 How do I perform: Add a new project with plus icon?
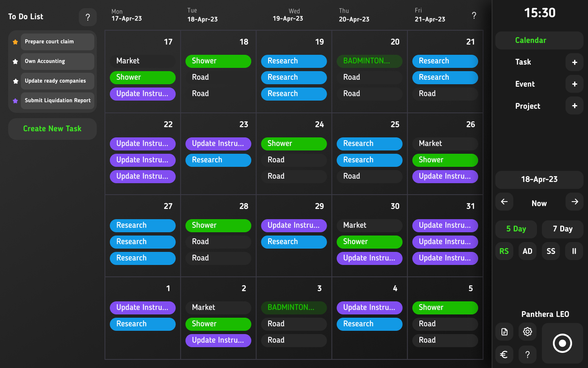click(574, 106)
